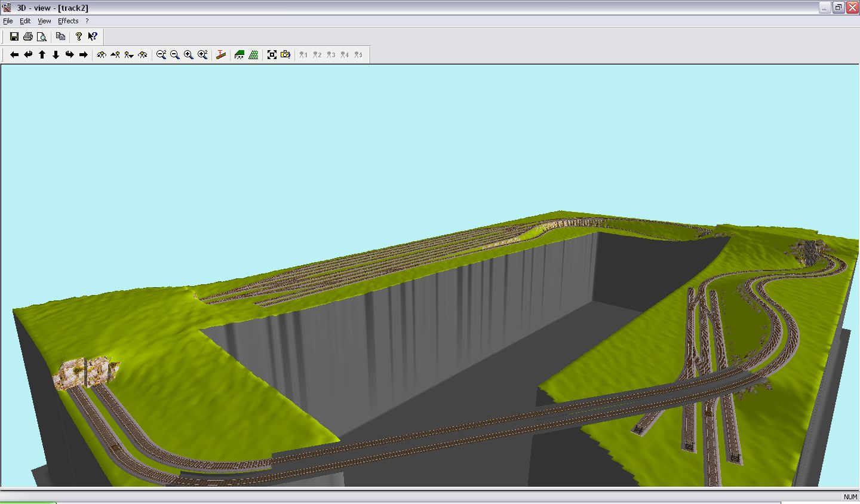Click the red and green height profile icon
This screenshot has height=504, width=860.
coord(221,55)
